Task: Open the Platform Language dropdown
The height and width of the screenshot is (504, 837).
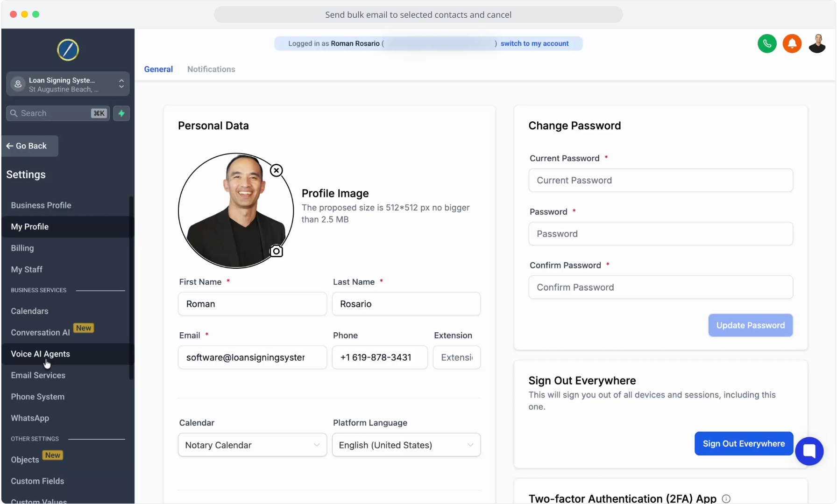Action: coord(406,445)
